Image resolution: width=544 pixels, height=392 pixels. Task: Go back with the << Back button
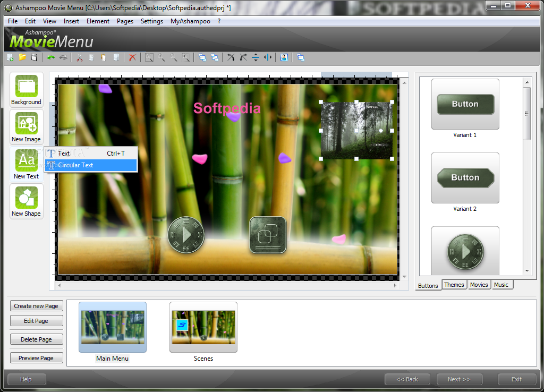(x=407, y=379)
